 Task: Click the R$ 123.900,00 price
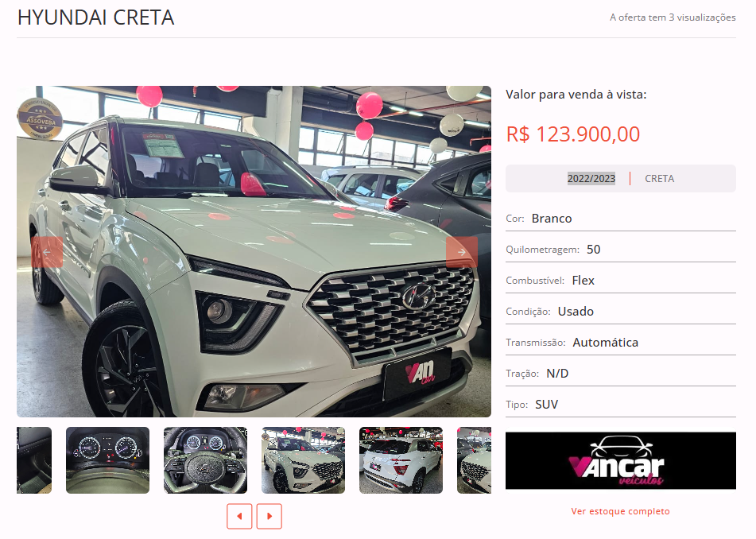[573, 134]
